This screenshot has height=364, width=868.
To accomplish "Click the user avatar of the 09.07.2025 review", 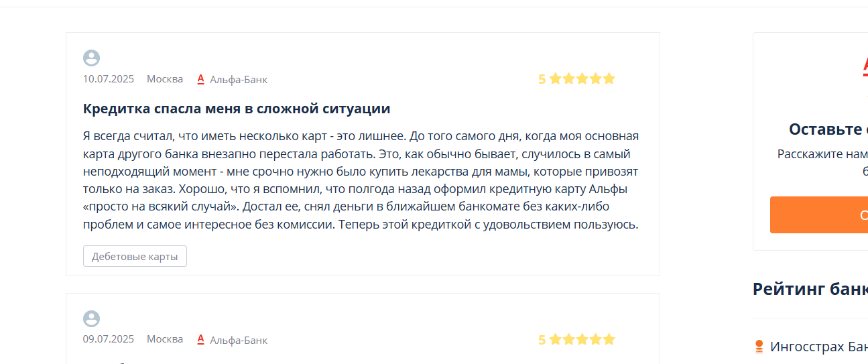I will pos(92,319).
